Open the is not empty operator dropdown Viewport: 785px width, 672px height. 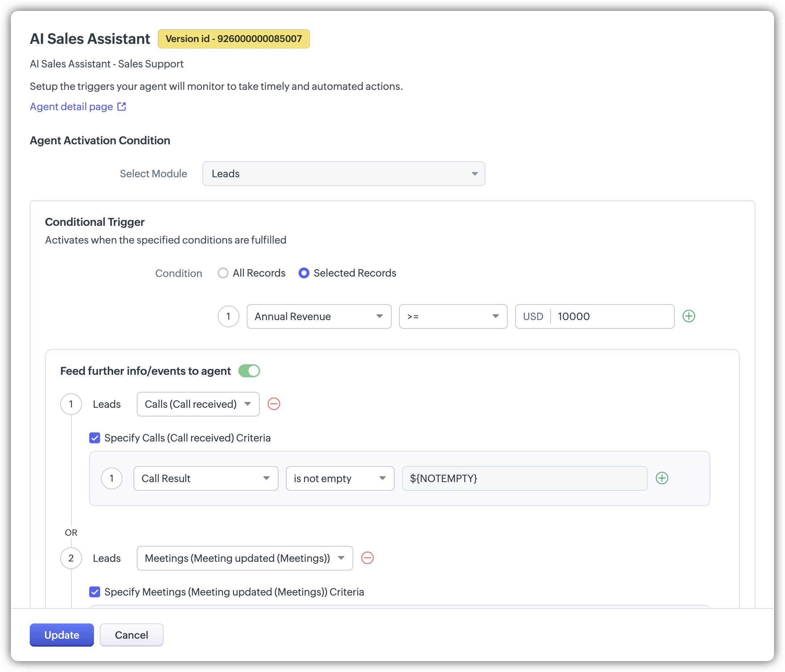tap(340, 478)
